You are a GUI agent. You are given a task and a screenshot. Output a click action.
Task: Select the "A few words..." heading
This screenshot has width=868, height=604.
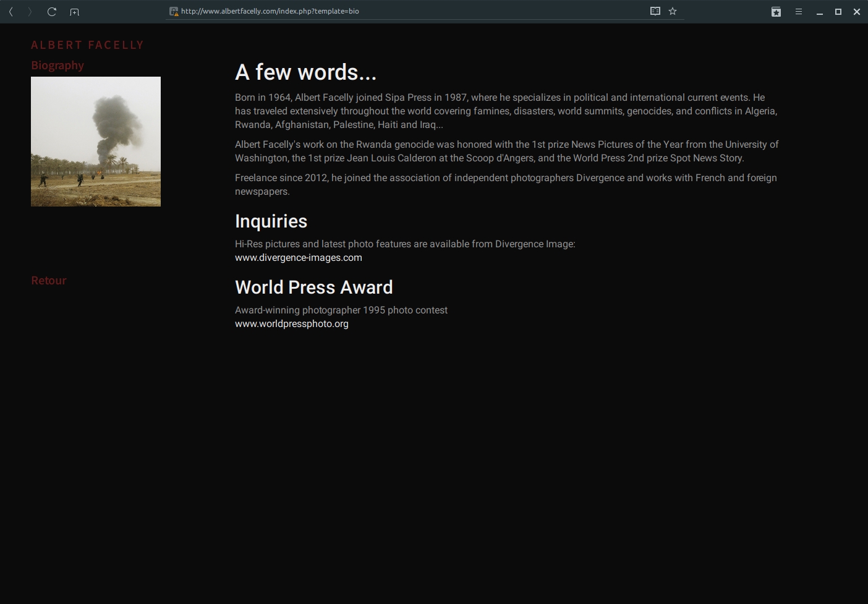(x=306, y=72)
